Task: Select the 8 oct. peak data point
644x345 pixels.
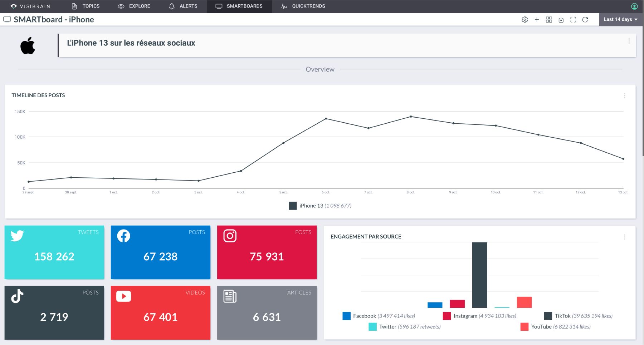Action: tap(411, 117)
